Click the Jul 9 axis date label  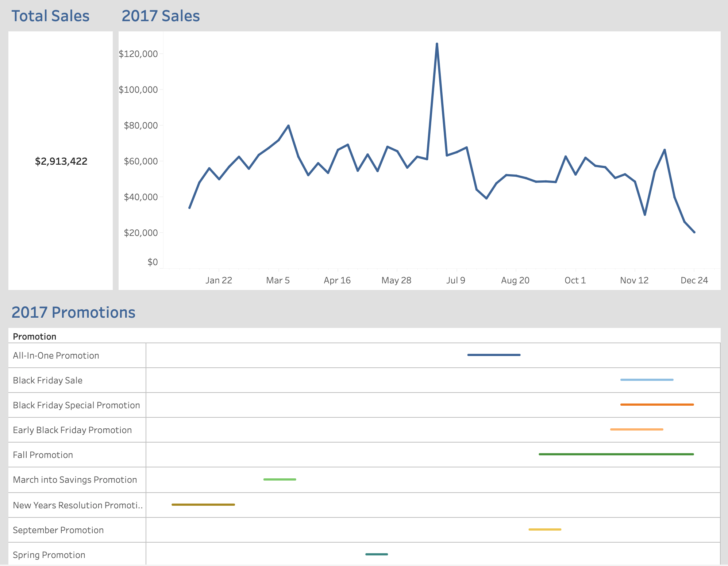456,280
